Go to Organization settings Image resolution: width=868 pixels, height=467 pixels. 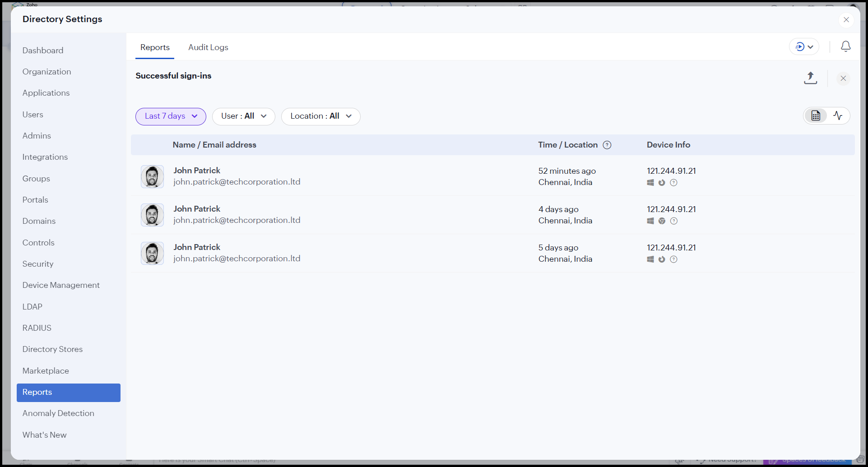pos(46,72)
